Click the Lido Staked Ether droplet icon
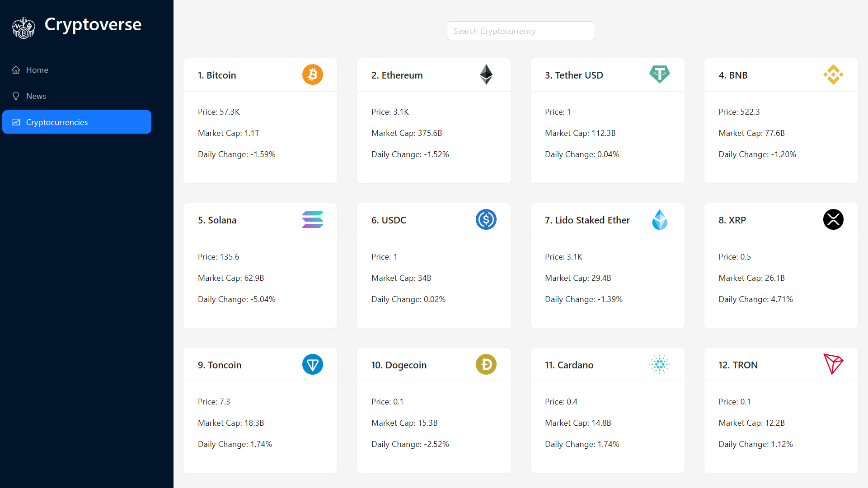The image size is (868, 488). [x=659, y=219]
